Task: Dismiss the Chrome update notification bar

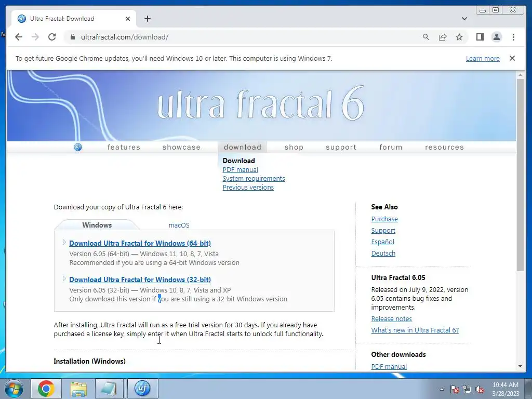Action: tap(512, 58)
